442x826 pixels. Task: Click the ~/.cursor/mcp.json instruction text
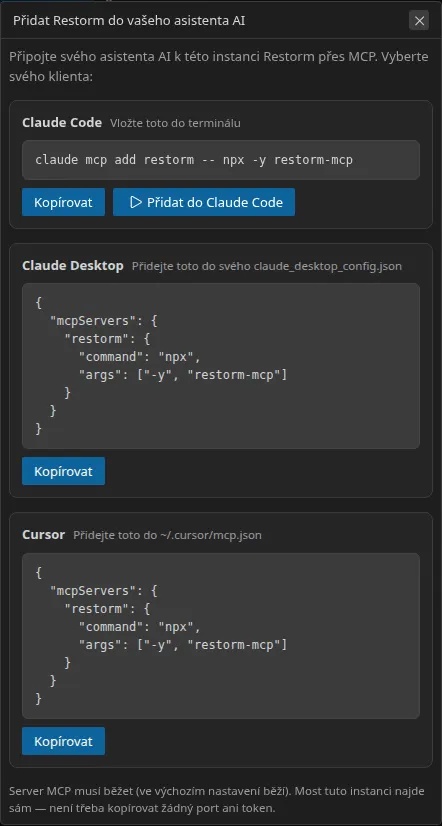167,535
